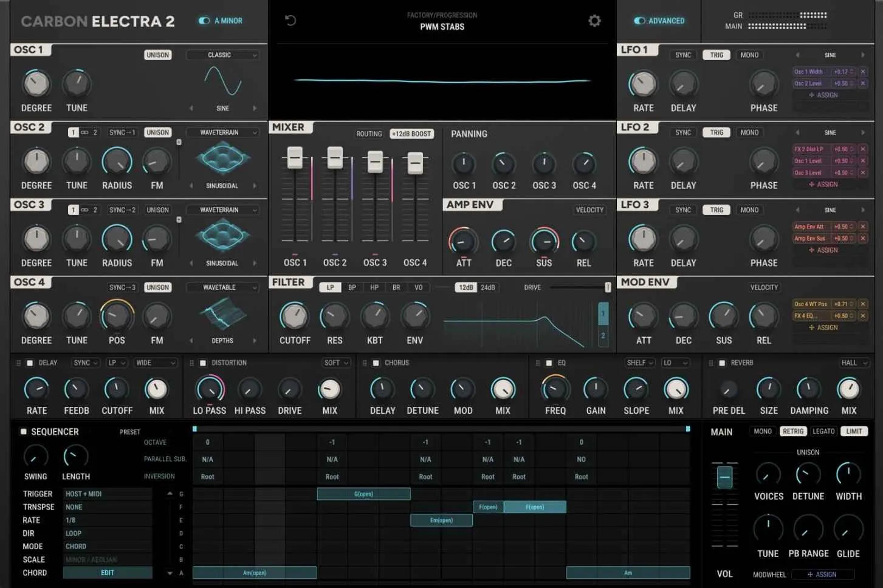Open the distortion SOFT type dropdown
This screenshot has height=588, width=883.
pos(337,363)
